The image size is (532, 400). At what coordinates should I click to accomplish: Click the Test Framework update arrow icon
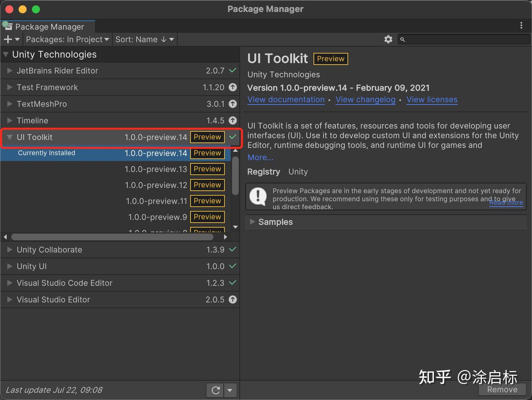click(233, 87)
